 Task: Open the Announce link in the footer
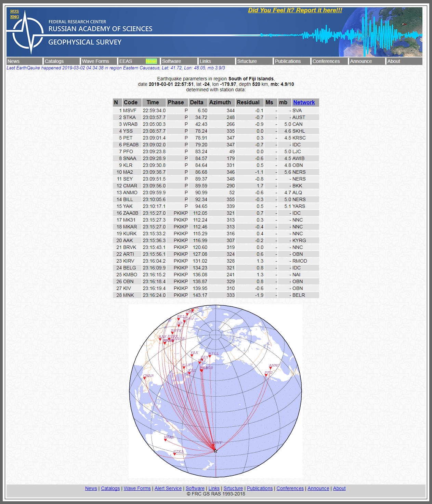pyautogui.click(x=318, y=488)
